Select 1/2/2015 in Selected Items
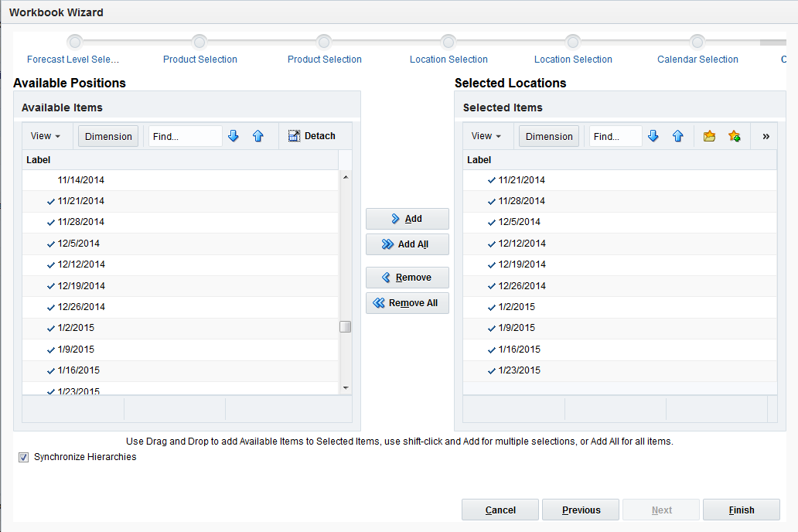Screen dimensions: 798x532 pyautogui.click(x=620, y=307)
